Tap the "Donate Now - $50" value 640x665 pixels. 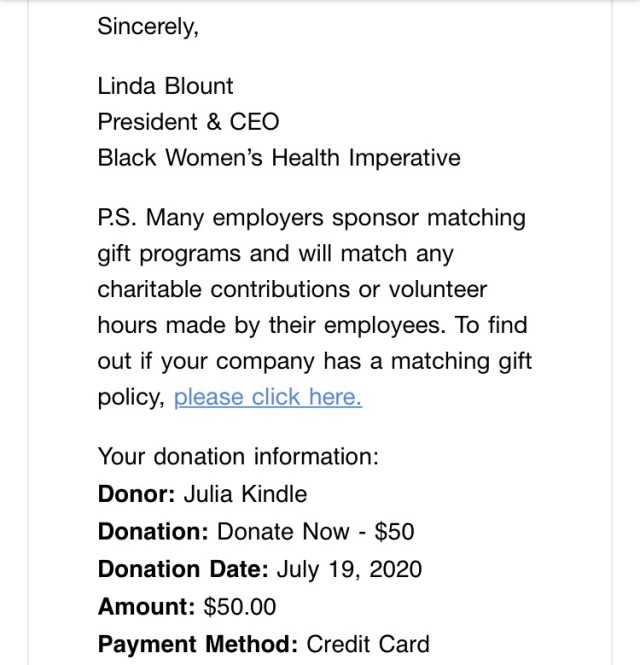(x=315, y=531)
